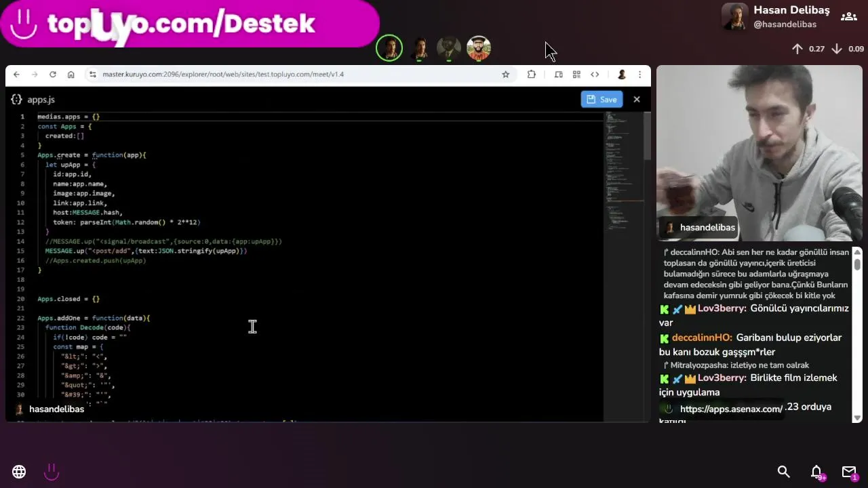
Task: Click the code editor vertical scrollbar
Action: pyautogui.click(x=647, y=136)
